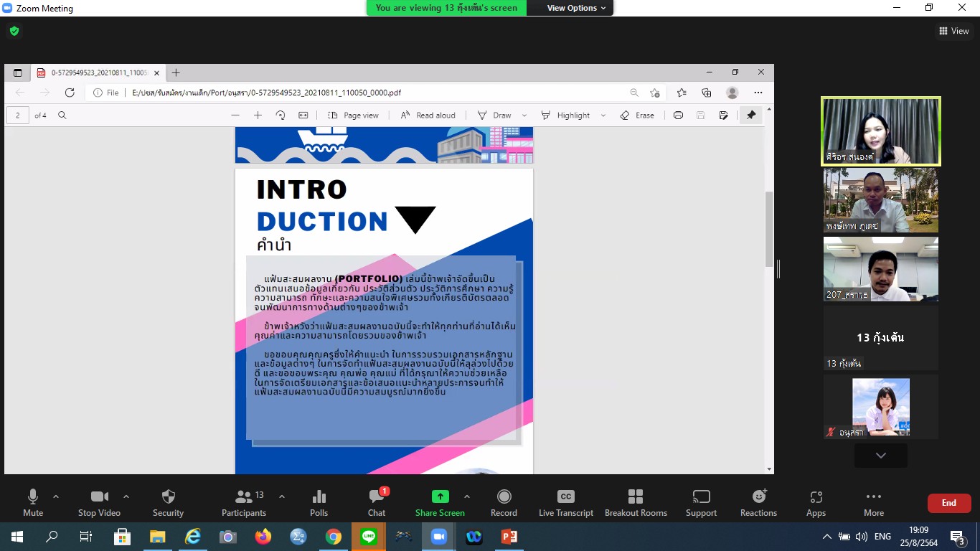The image size is (980, 551).
Task: Start recording with Record button
Action: point(504,502)
